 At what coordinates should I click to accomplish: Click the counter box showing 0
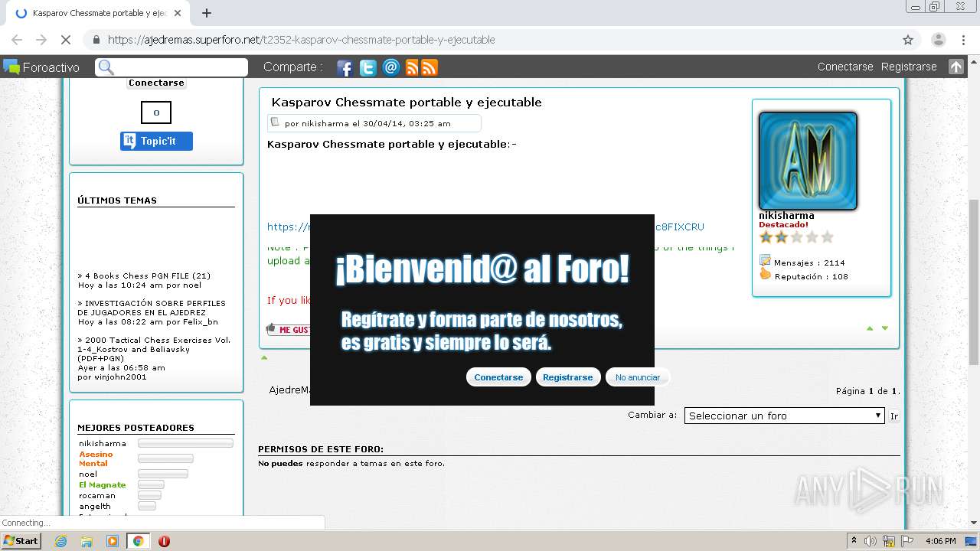coord(156,112)
